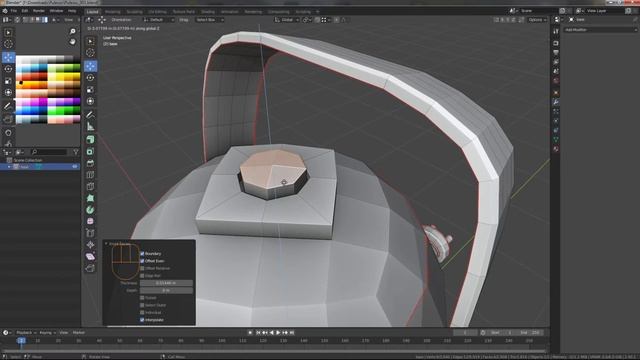Open the Playback dropdown in timeline

click(26, 333)
